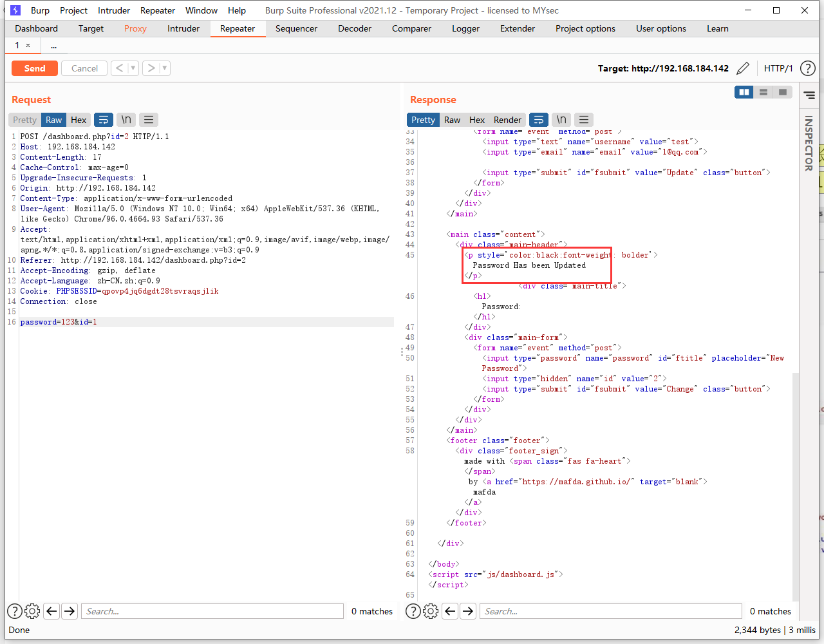Screen dimensions: 824x644
Task: Expand the history forward dropdown arrow
Action: click(165, 68)
